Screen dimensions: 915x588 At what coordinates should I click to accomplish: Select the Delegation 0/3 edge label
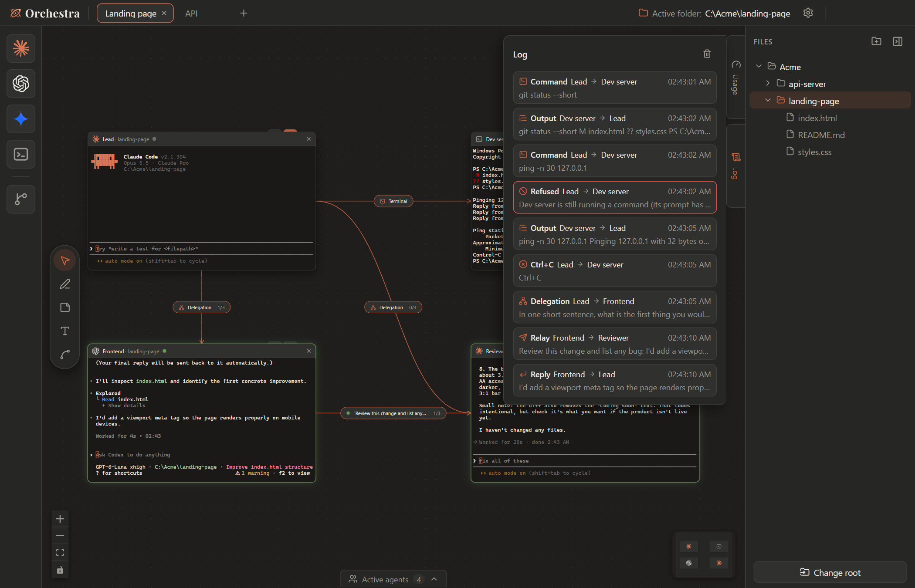393,308
